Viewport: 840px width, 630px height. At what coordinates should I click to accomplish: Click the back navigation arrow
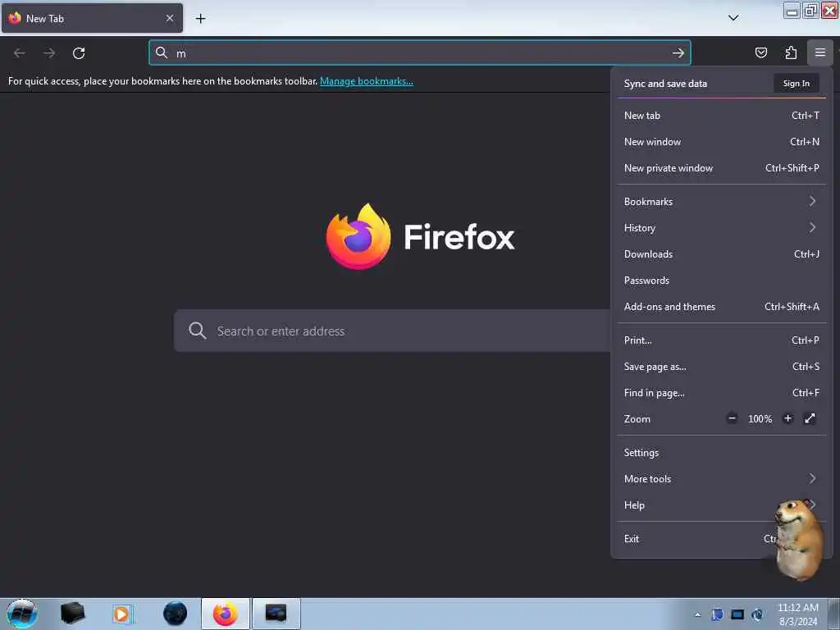20,53
